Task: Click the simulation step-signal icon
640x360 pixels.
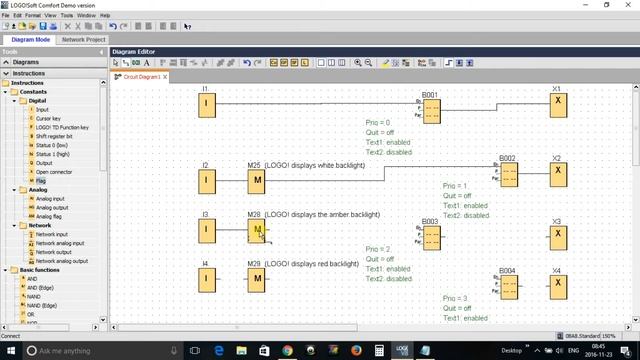Action: click(449, 63)
